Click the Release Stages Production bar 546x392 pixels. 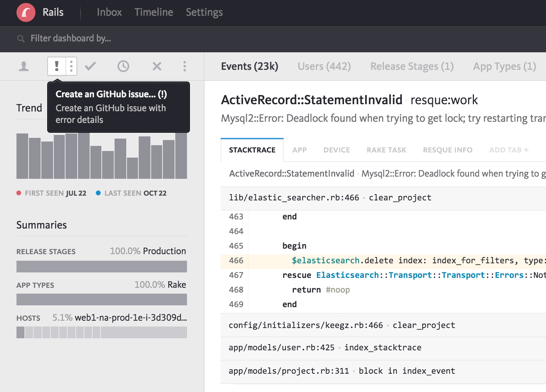102,267
